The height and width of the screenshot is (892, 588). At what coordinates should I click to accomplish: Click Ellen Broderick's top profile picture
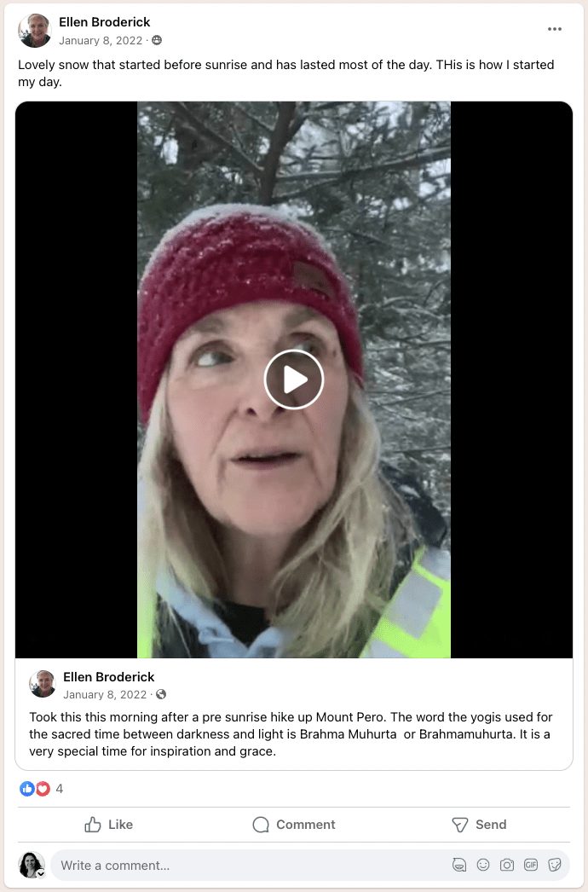pos(35,31)
